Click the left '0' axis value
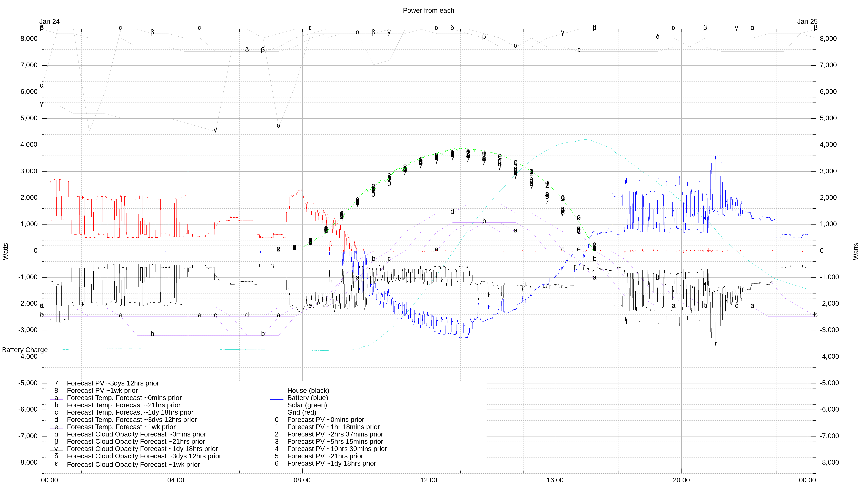The image size is (868, 488). [35, 251]
